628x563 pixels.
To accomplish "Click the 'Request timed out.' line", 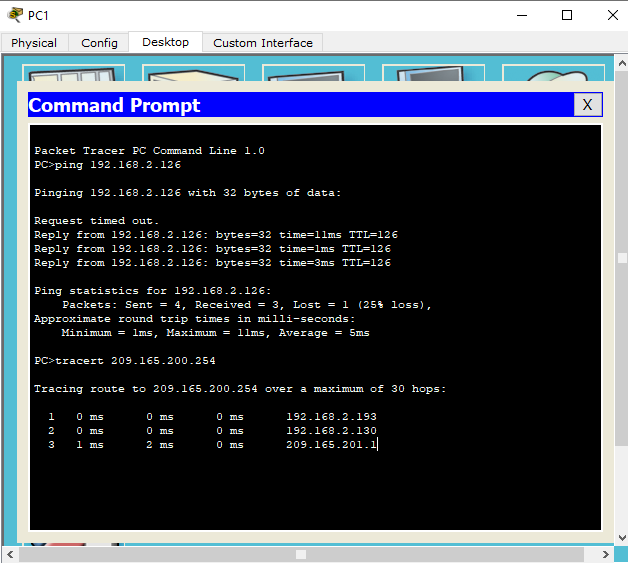I will point(97,221).
